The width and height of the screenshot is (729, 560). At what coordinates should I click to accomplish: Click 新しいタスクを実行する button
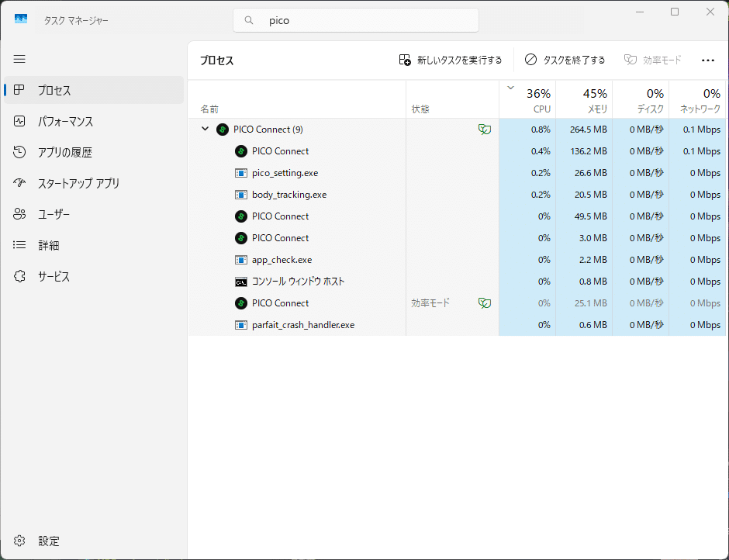[451, 60]
